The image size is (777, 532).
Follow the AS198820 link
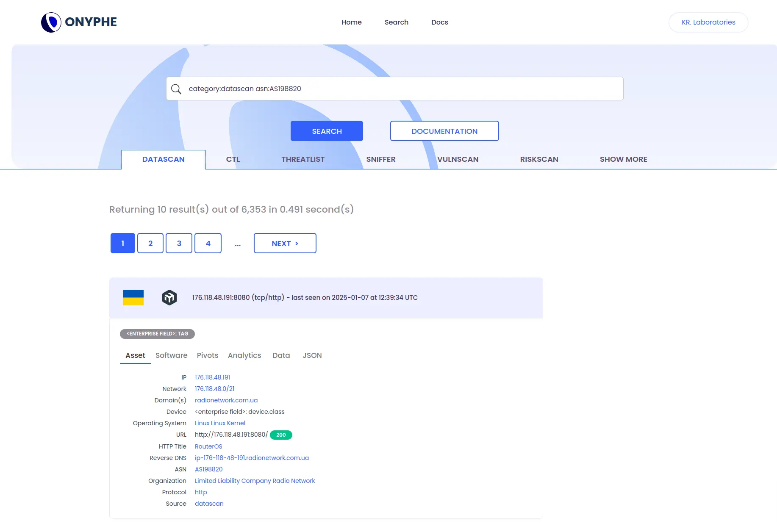point(208,469)
